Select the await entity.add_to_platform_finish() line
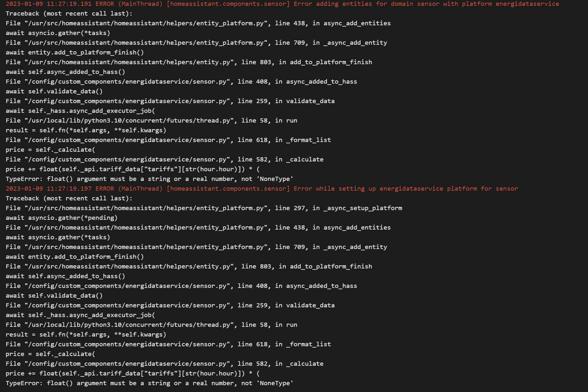588x392 pixels. (x=75, y=52)
